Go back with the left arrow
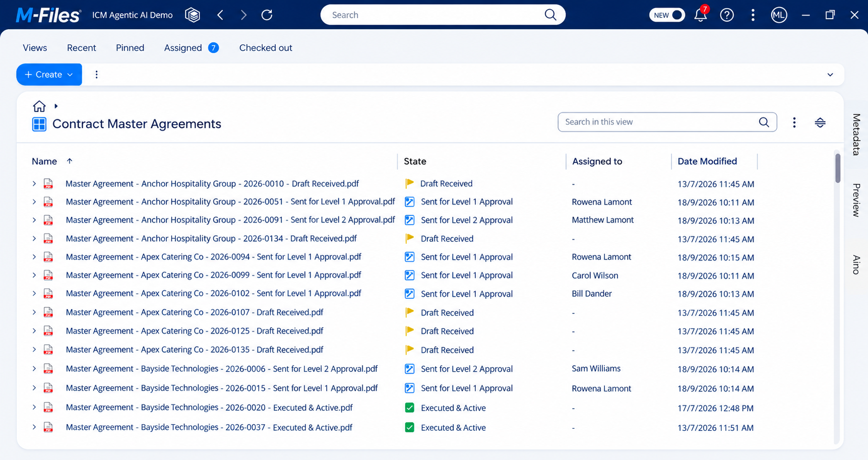 pyautogui.click(x=220, y=15)
